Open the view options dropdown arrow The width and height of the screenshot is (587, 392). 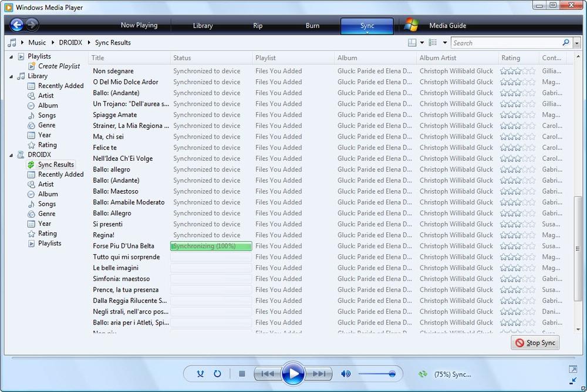[x=421, y=43]
